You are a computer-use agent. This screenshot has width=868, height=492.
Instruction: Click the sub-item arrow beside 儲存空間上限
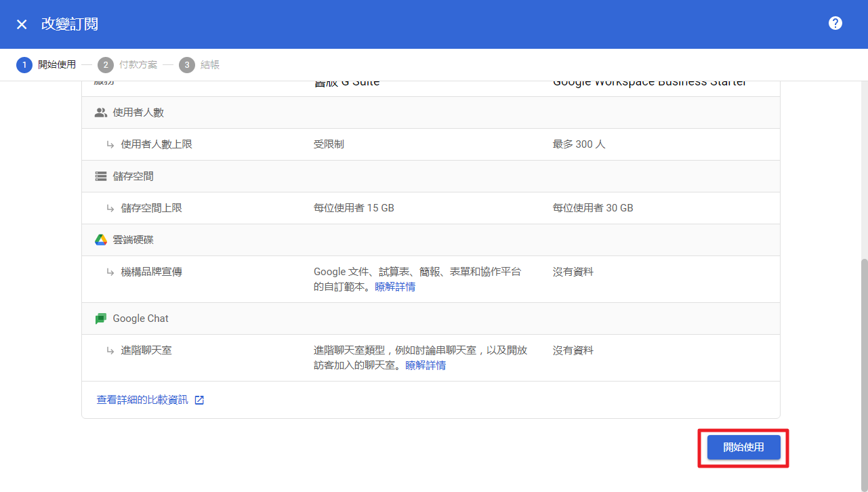coord(110,208)
